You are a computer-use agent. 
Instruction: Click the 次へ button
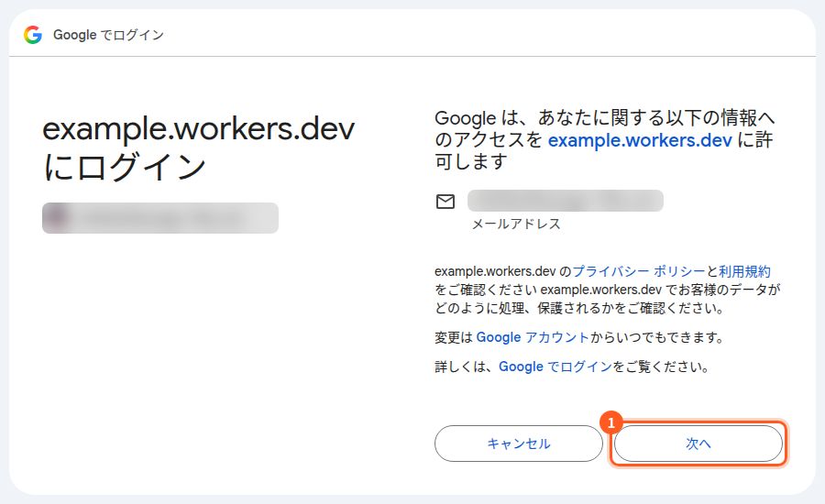pos(698,444)
